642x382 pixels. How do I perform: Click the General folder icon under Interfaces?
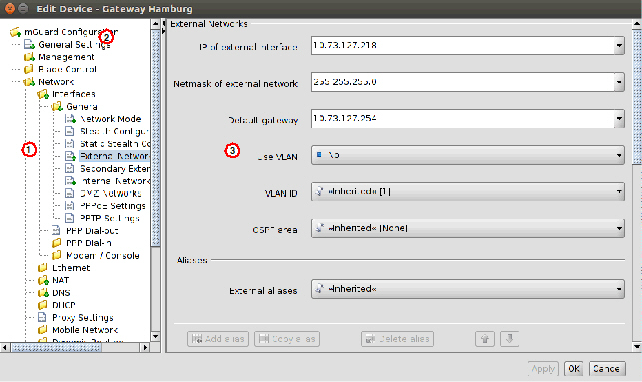(x=57, y=106)
